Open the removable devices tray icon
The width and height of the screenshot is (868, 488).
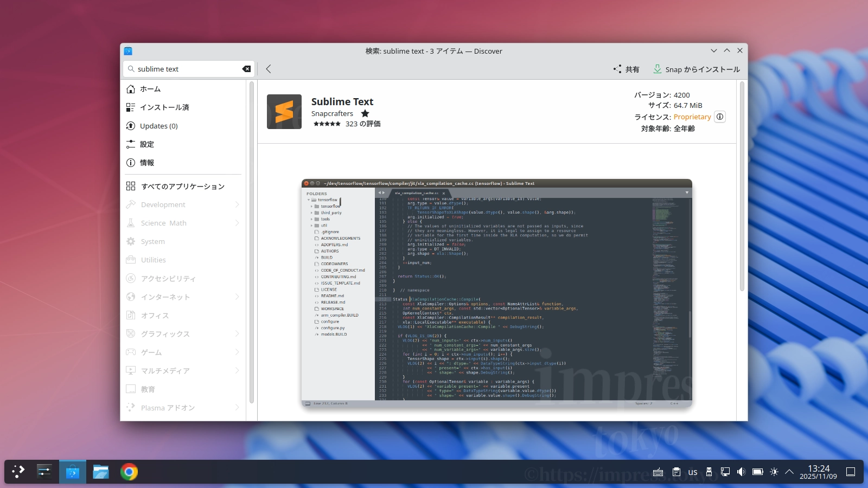point(709,472)
